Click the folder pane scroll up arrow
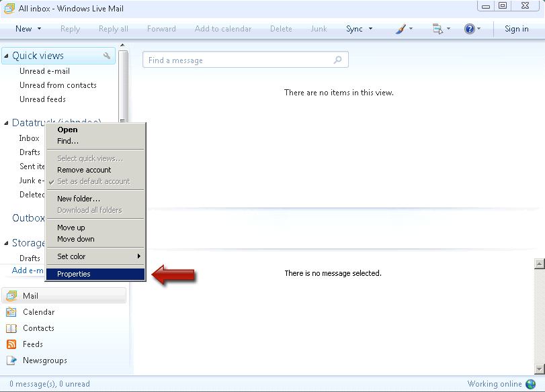545x392 pixels. (x=122, y=45)
